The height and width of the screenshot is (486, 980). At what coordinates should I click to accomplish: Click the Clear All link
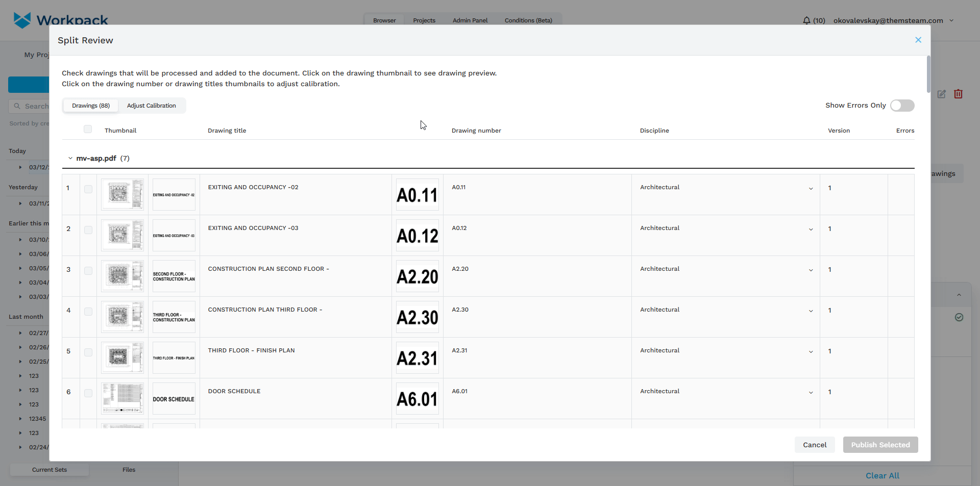[882, 475]
